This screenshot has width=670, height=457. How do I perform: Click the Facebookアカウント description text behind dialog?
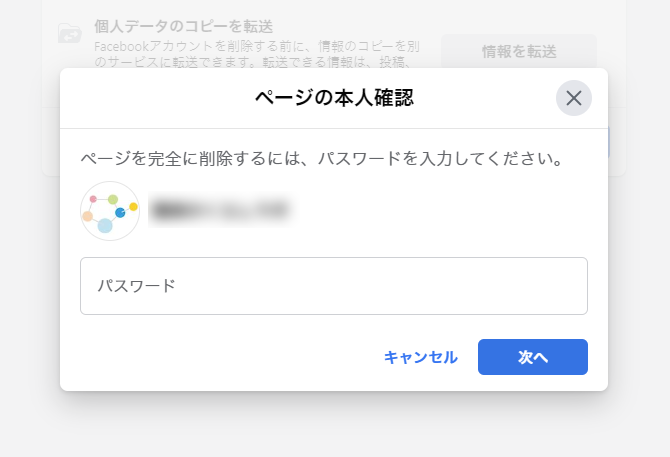click(257, 54)
